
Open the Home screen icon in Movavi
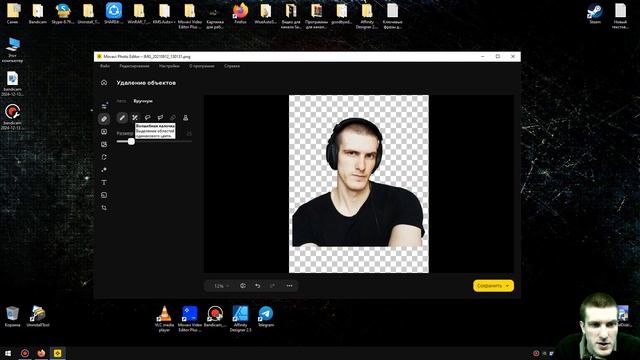(104, 82)
